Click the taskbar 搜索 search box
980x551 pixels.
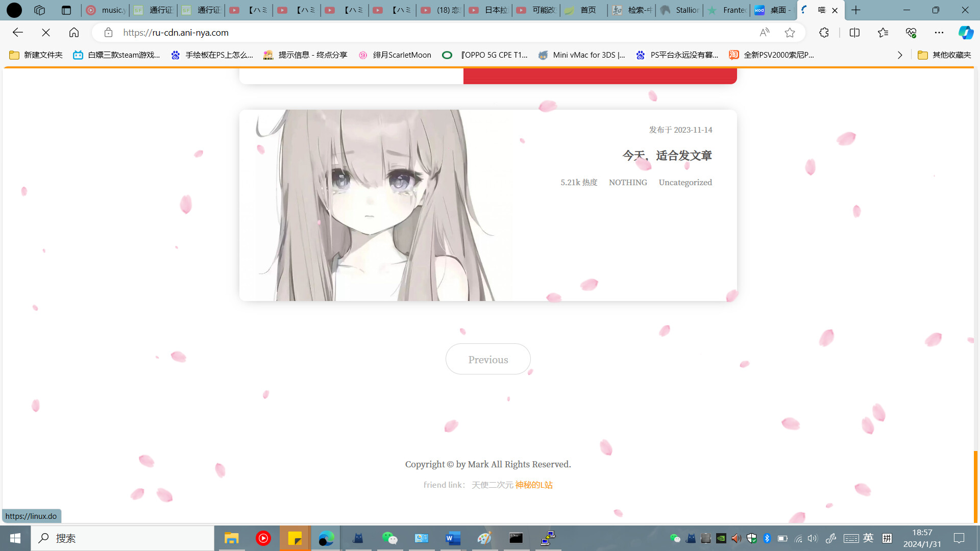(x=122, y=538)
